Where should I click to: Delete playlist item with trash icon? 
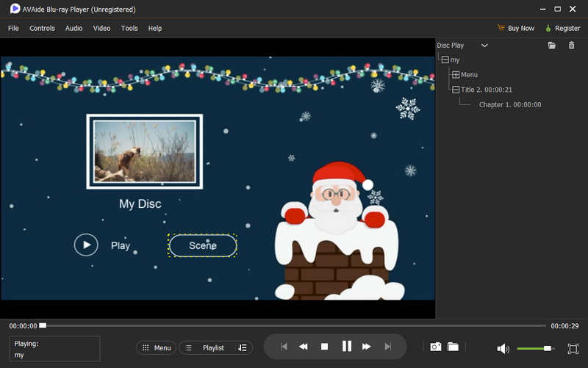(x=572, y=46)
